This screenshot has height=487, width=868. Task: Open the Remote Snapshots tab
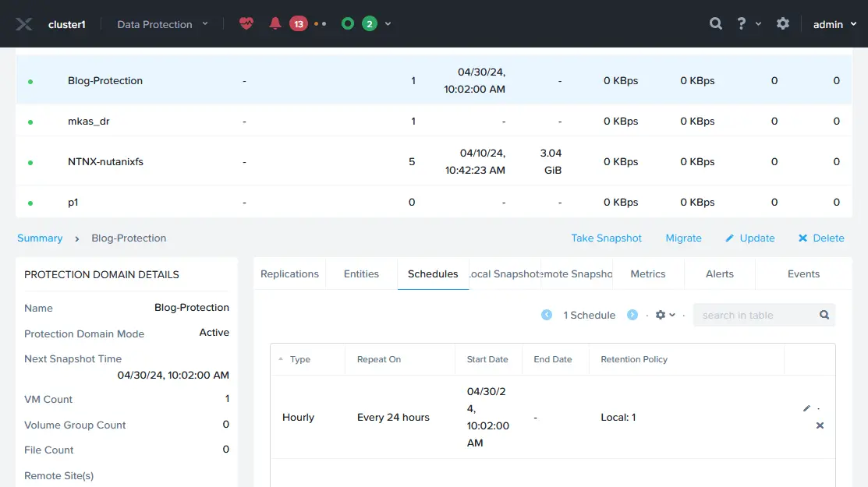(x=577, y=273)
